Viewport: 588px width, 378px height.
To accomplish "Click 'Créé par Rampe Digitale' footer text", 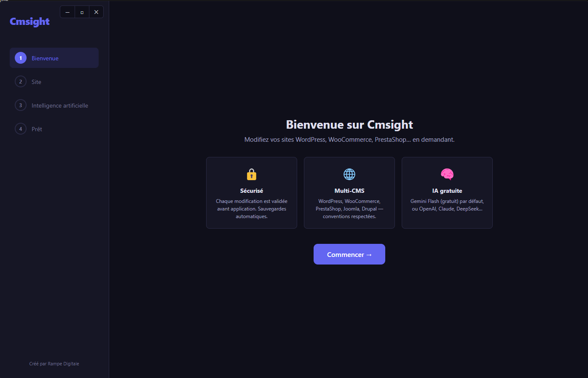I will coord(54,364).
